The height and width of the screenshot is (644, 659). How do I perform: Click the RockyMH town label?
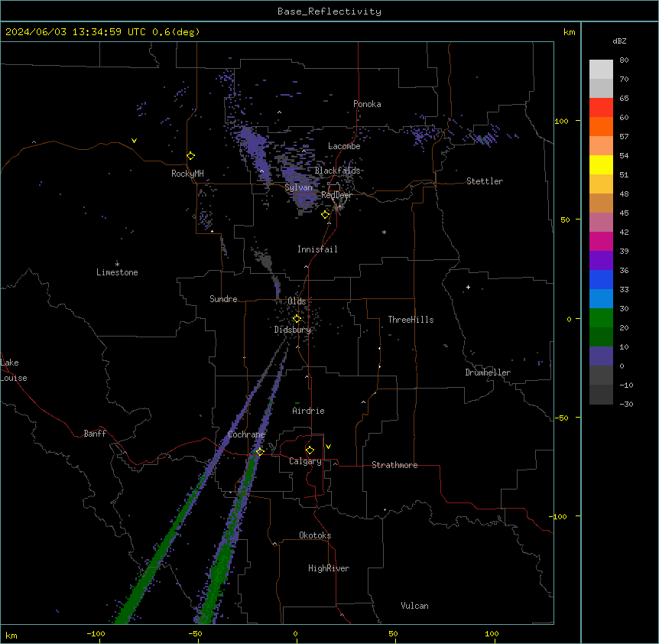point(187,174)
